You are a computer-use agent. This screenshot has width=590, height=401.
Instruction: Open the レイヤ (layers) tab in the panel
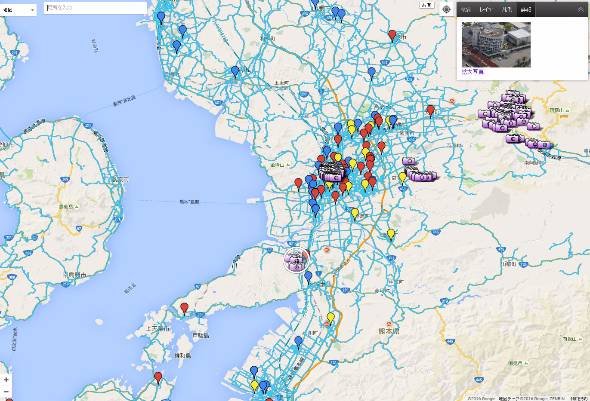[486, 10]
